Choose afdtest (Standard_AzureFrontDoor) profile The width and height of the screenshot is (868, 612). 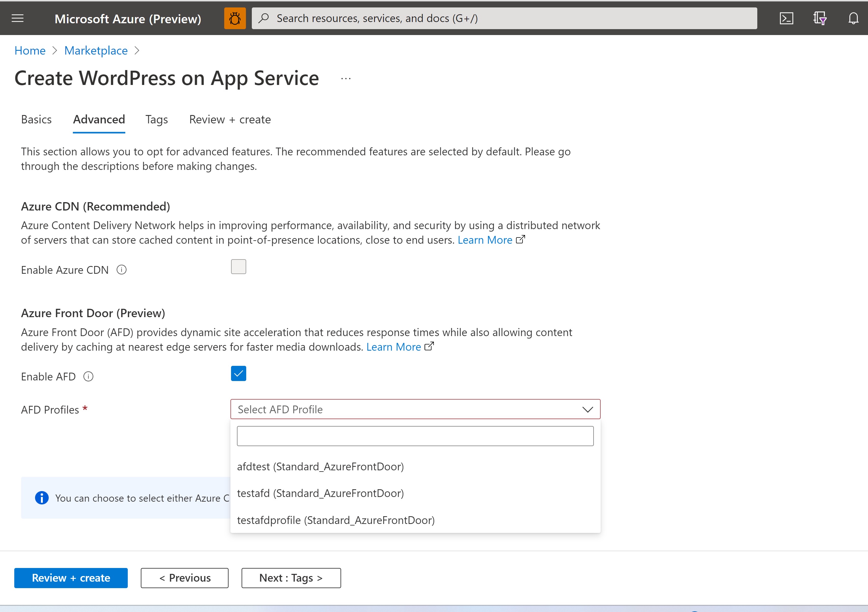point(415,467)
